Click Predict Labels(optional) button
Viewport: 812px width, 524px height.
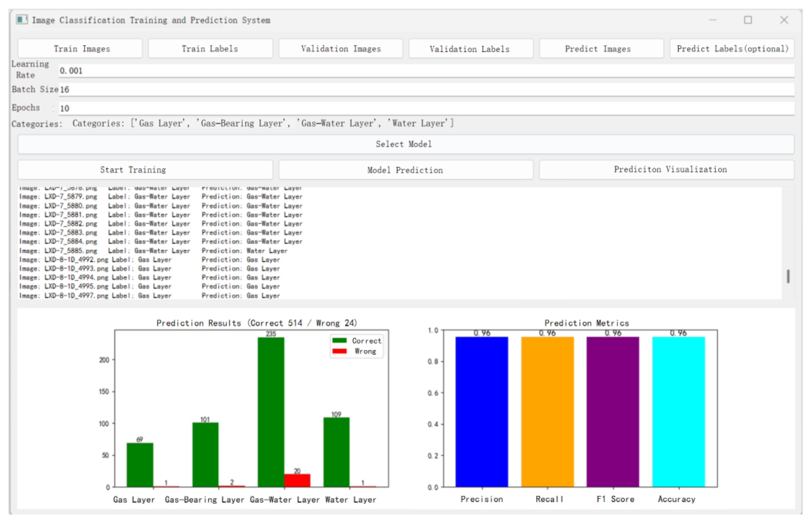[732, 49]
